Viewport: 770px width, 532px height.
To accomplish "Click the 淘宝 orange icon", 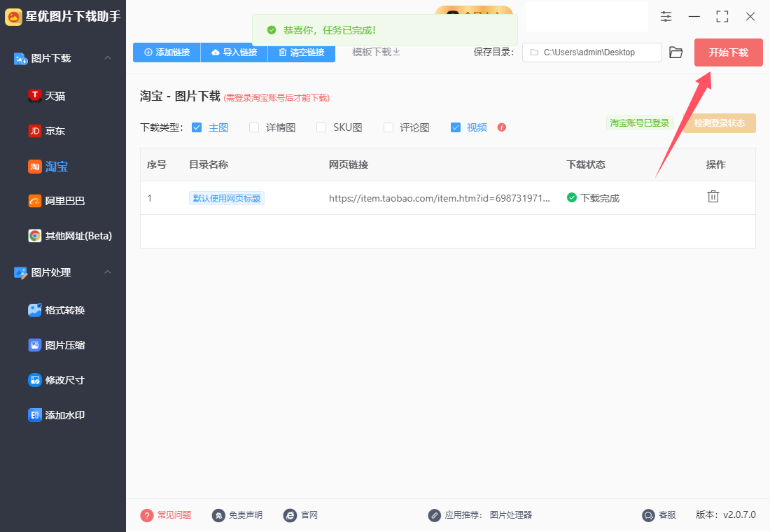I will click(35, 167).
